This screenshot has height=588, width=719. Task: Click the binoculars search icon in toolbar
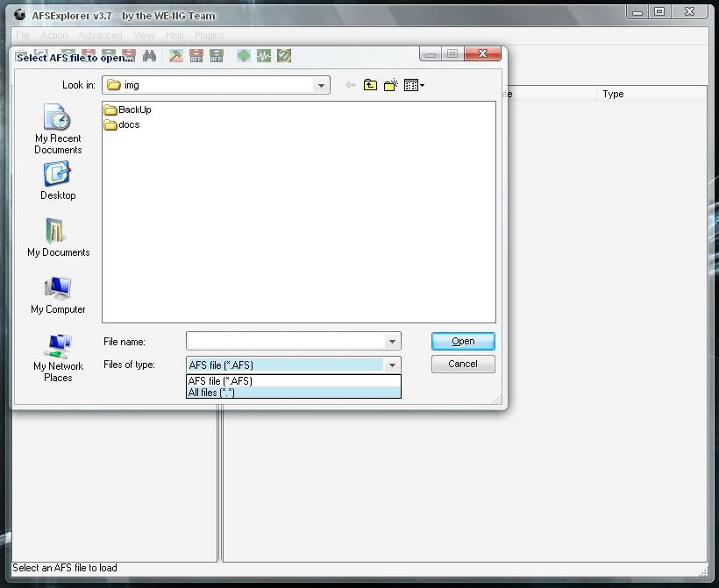(x=149, y=56)
